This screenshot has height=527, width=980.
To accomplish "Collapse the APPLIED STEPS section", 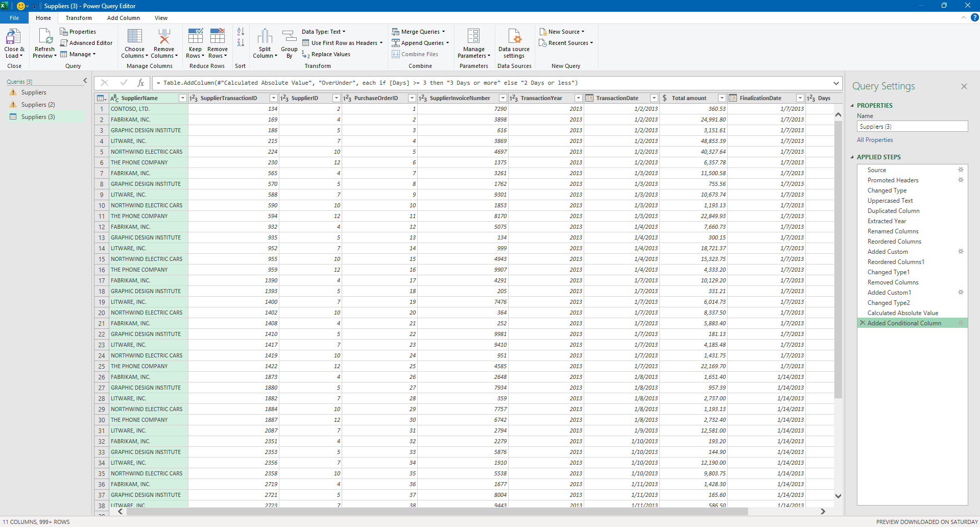I will 852,157.
